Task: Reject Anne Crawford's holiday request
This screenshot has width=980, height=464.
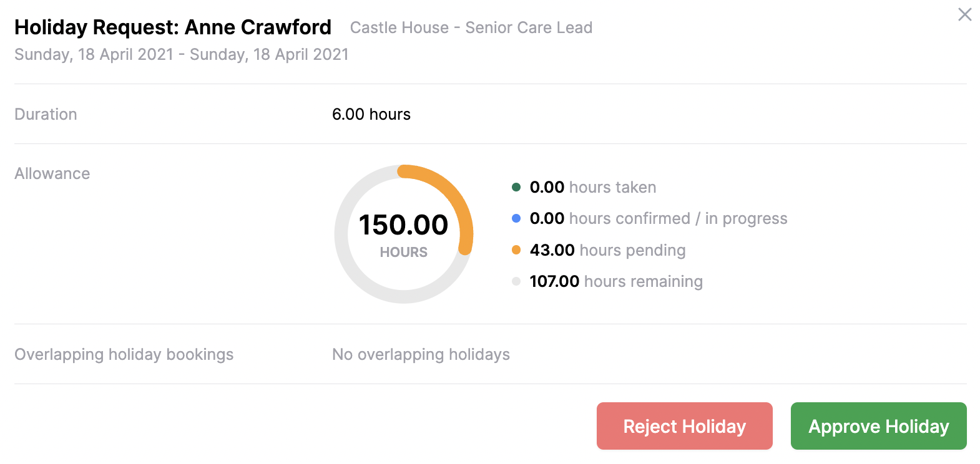Action: click(684, 426)
